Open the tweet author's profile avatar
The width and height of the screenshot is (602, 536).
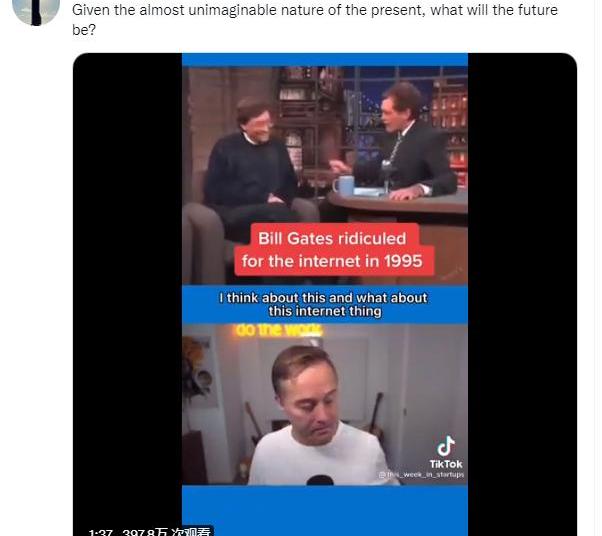point(36,12)
